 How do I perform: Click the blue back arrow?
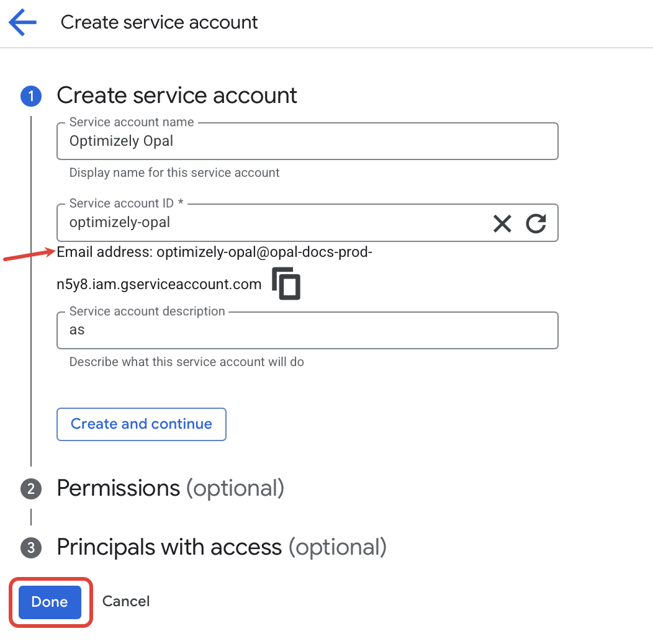point(22,22)
